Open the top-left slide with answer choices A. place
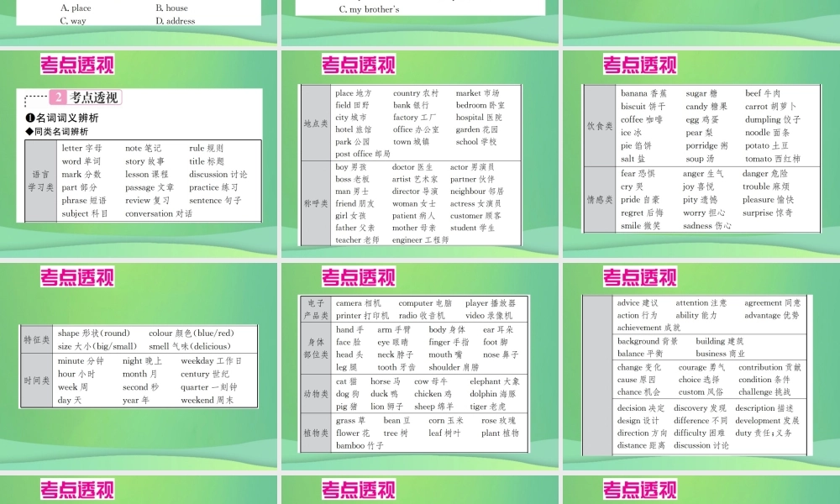Image resolution: width=840 pixels, height=504 pixels. (x=139, y=23)
